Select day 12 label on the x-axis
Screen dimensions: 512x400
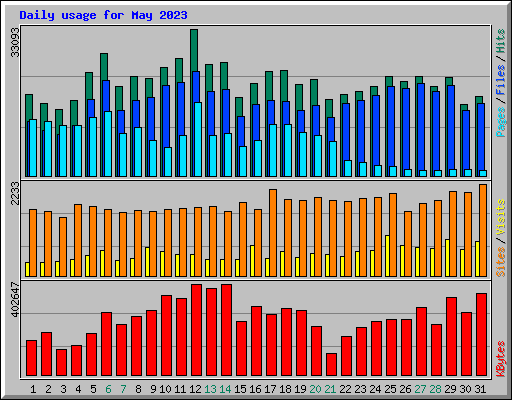pos(195,389)
